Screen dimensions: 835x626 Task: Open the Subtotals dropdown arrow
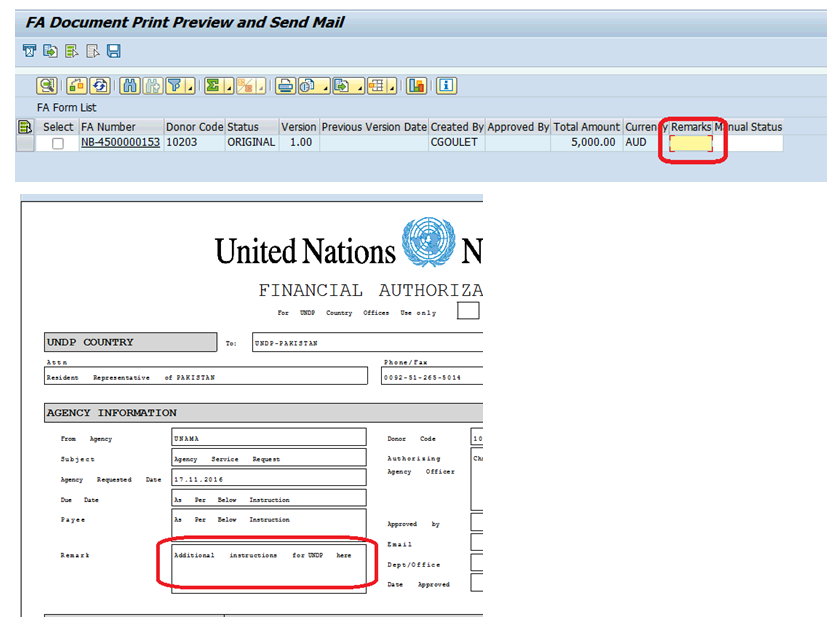coord(261,89)
